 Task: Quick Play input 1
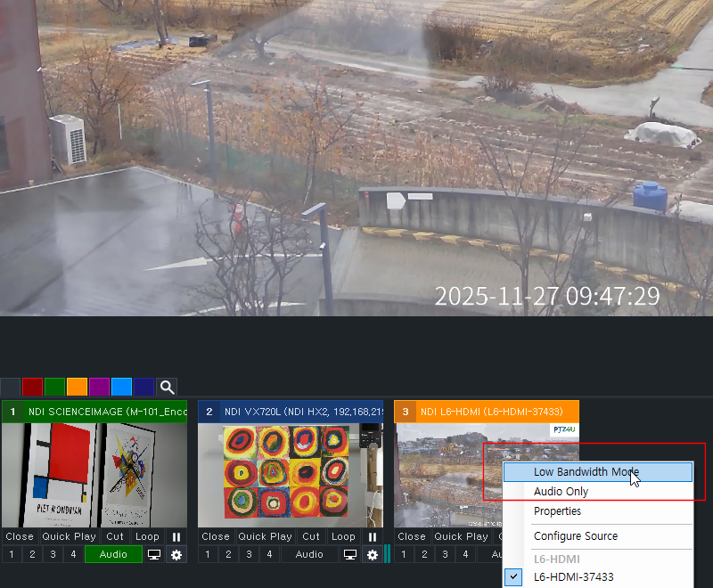click(x=69, y=536)
